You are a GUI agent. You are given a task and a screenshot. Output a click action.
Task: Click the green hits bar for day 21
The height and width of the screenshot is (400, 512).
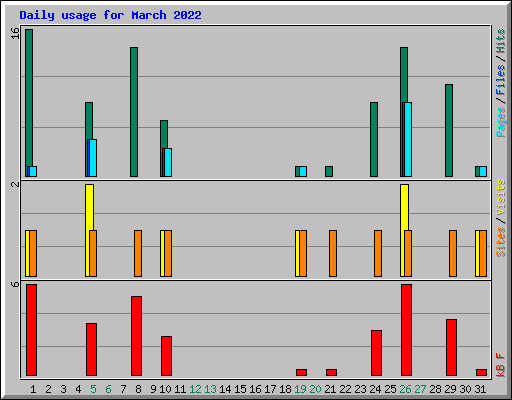(x=329, y=171)
